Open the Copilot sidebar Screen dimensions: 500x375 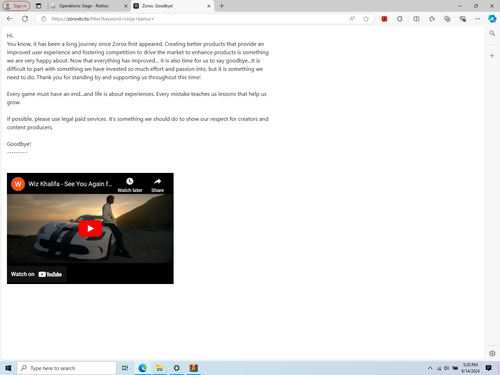492,19
